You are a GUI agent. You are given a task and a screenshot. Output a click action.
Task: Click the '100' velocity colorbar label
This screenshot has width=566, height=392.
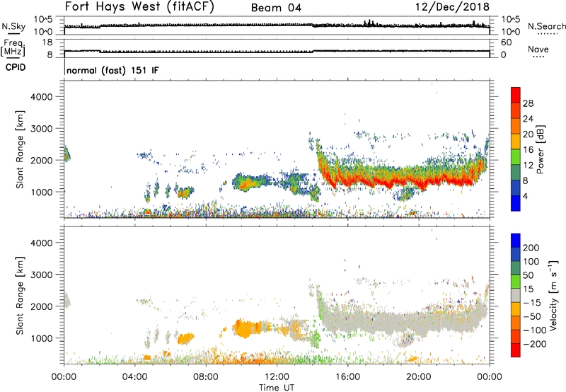(x=531, y=261)
